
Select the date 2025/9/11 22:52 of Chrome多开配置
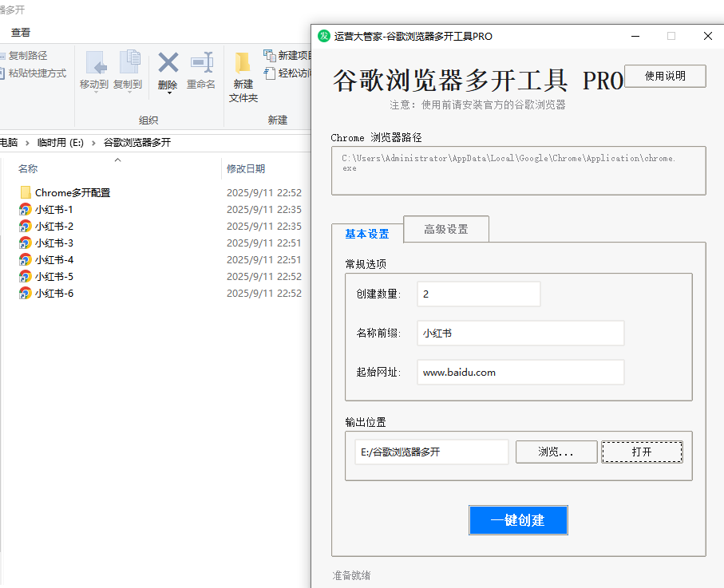[264, 192]
